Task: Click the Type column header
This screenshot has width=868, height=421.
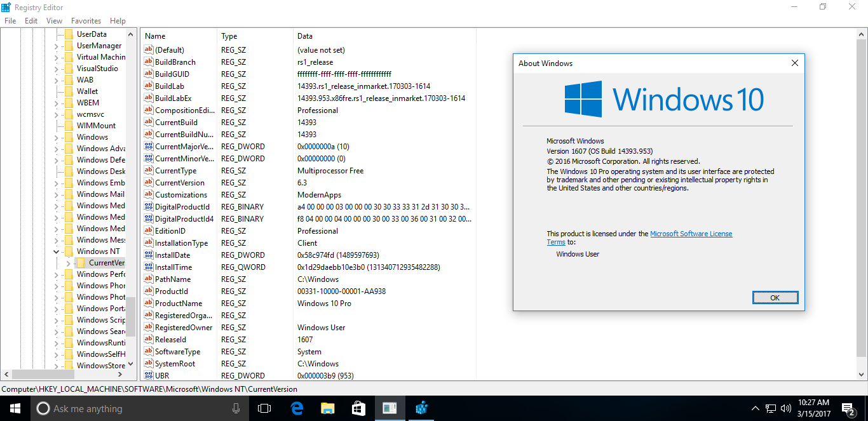Action: click(x=255, y=36)
